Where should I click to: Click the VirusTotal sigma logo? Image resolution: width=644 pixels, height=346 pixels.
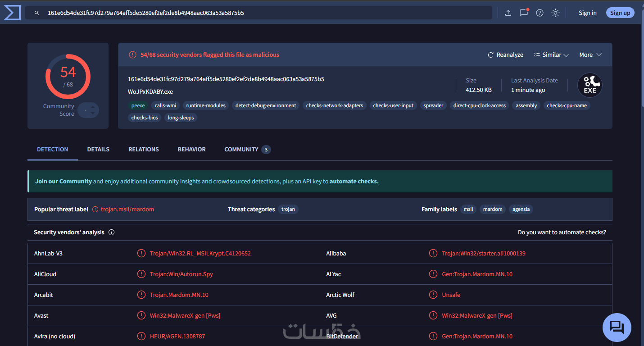(12, 13)
